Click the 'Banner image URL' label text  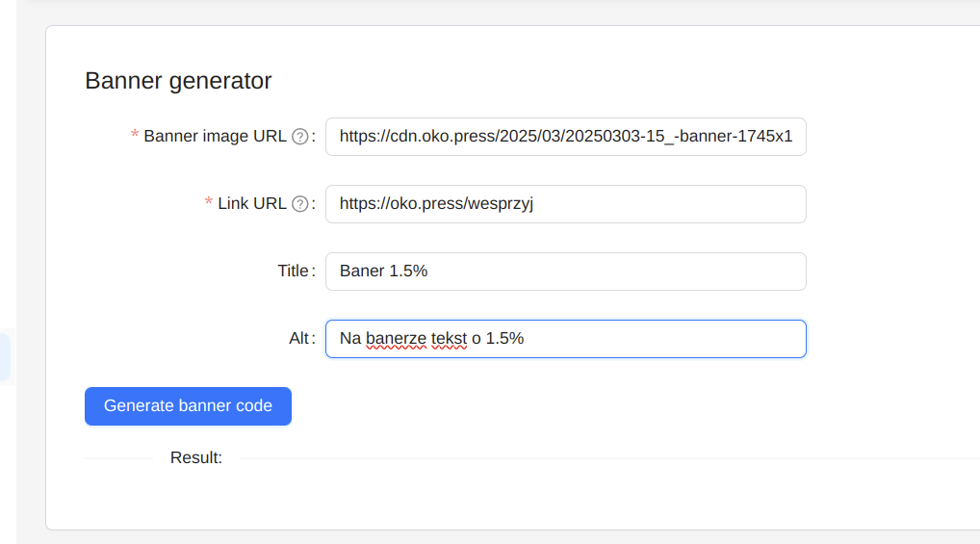(215, 137)
